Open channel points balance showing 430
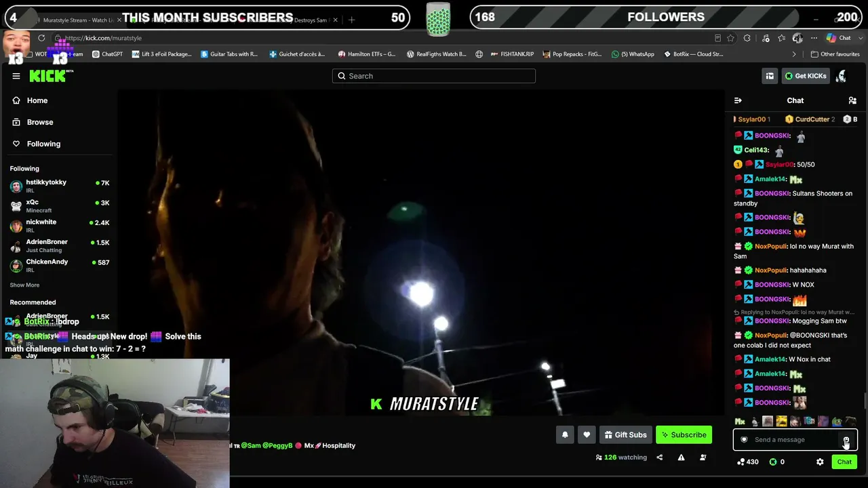868x488 pixels. coord(748,462)
